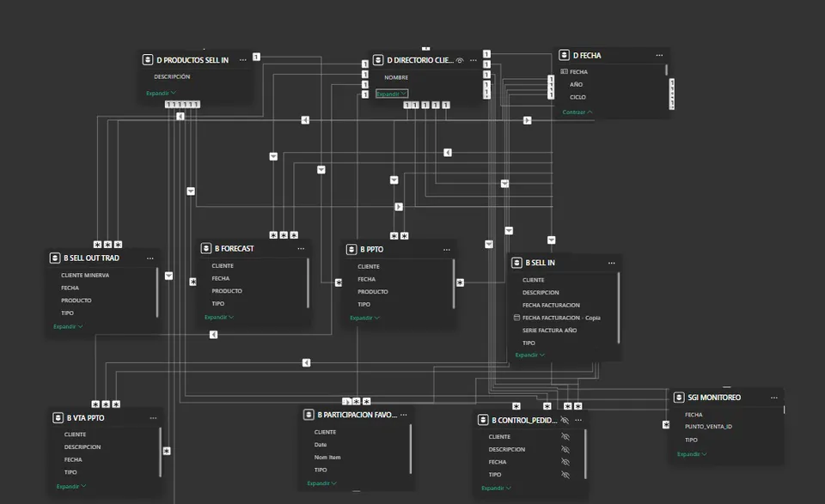The width and height of the screenshot is (825, 504).
Task: Open more options for D DIRECTORIO CLIE table
Action: coord(474,60)
